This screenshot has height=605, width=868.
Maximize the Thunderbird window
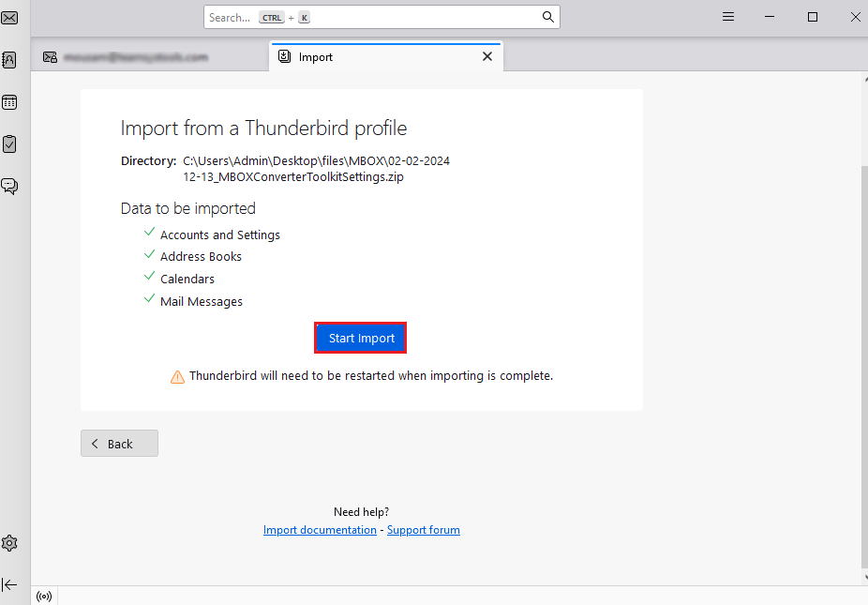point(813,17)
